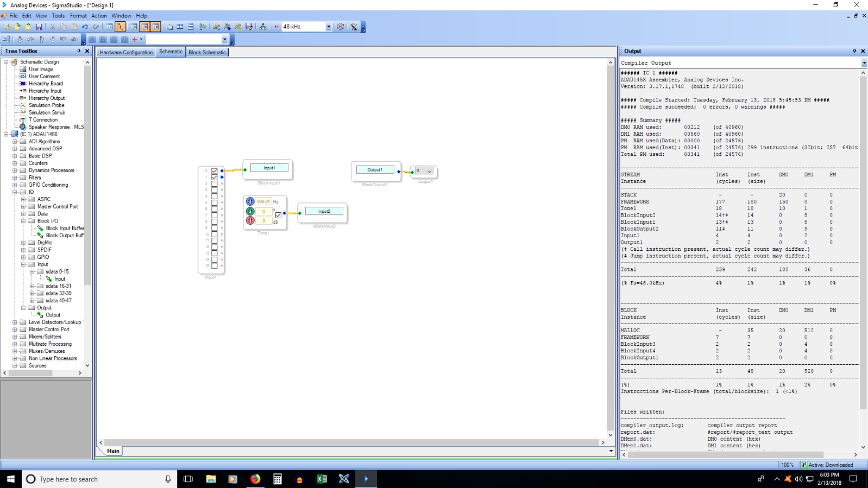Expand the sdata 16-31 tree node
The image size is (868, 488).
click(x=32, y=286)
